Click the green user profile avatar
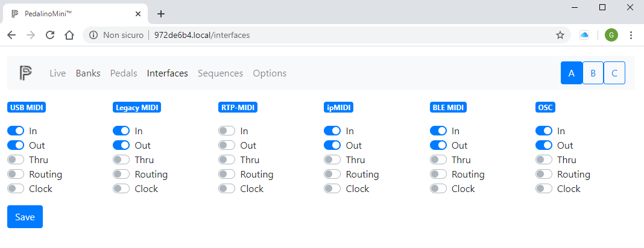644x248 pixels. [x=611, y=36]
